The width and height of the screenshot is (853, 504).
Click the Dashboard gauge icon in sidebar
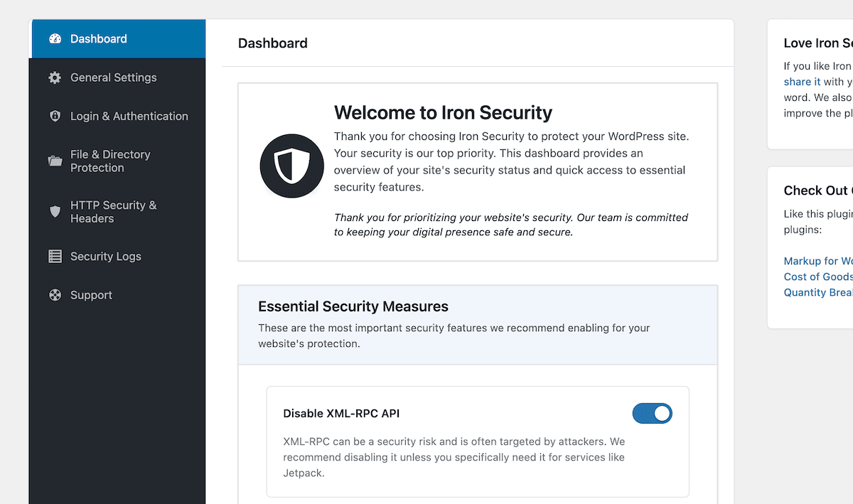[x=55, y=39]
